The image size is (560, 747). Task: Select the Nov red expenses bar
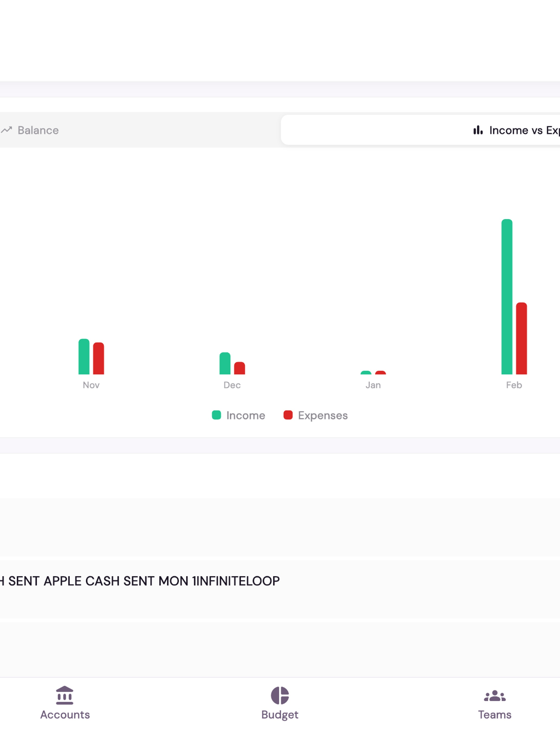tap(98, 358)
